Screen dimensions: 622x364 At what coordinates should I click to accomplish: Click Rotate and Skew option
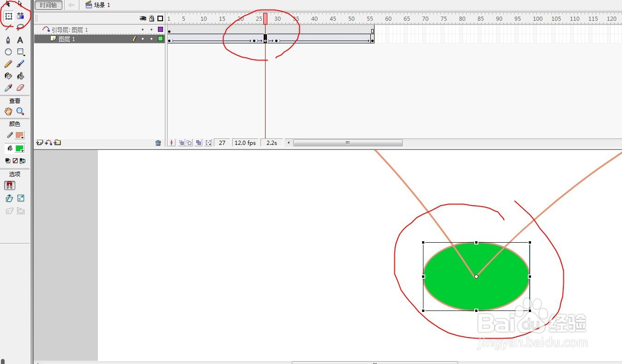[9, 198]
